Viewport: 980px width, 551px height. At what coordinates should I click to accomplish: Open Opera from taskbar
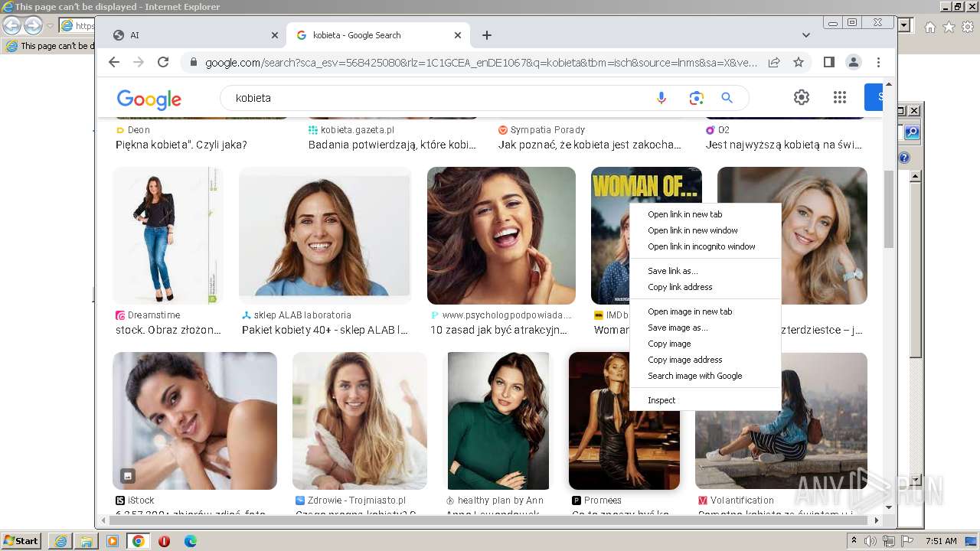pyautogui.click(x=164, y=541)
